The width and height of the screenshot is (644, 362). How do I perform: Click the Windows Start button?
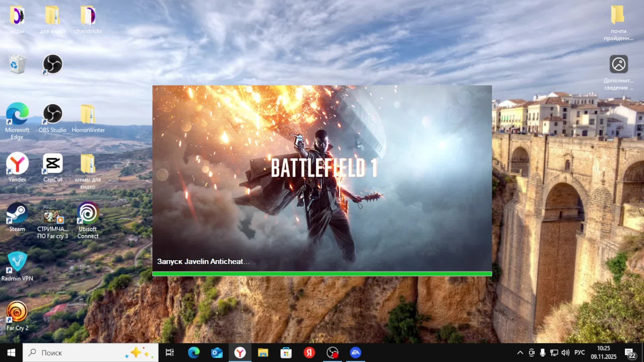click(x=11, y=353)
